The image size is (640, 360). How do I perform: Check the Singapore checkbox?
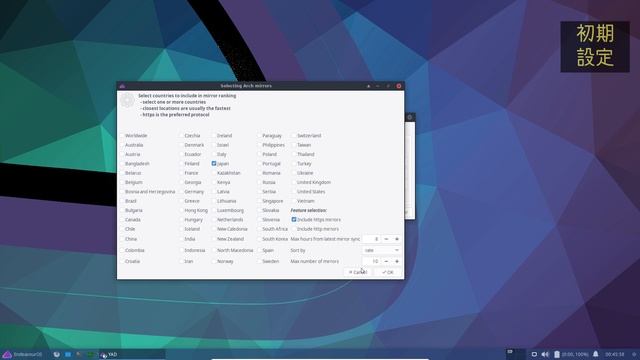259,201
